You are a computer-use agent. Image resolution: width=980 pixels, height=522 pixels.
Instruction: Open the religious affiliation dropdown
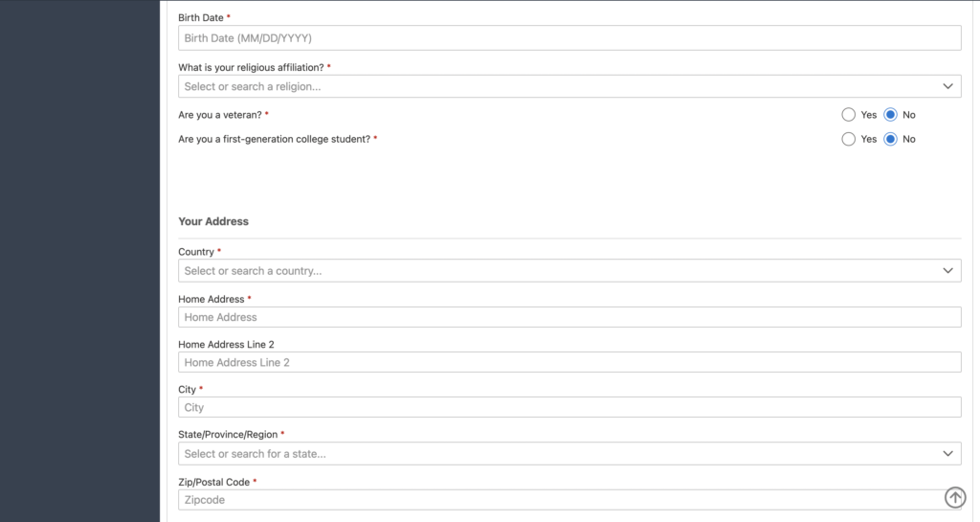[569, 86]
